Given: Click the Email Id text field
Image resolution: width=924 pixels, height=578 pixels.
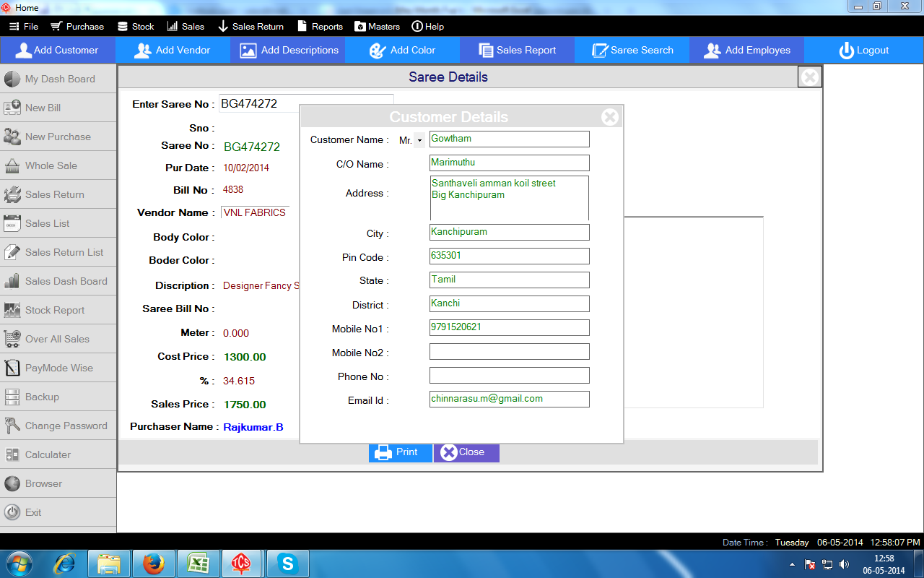Looking at the screenshot, I should [509, 399].
